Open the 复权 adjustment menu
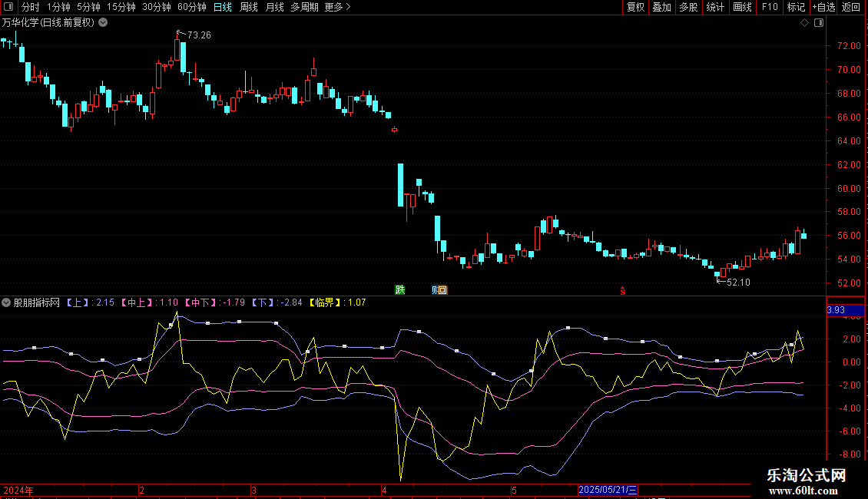 pyautogui.click(x=635, y=7)
